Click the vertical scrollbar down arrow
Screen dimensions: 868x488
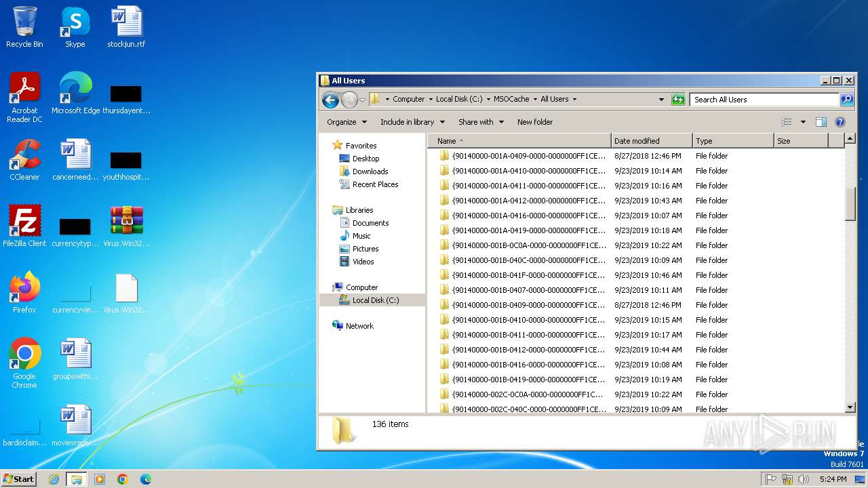(850, 407)
